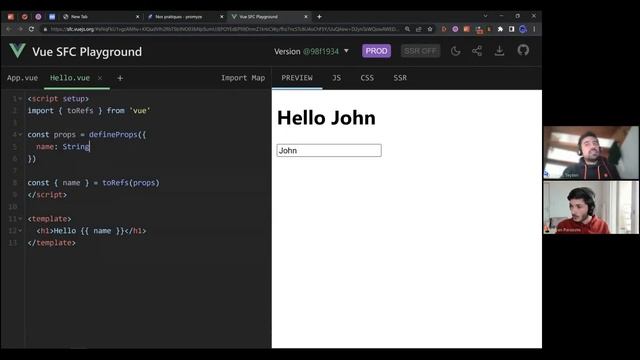Viewport: 640px width, 360px height.
Task: Open the browser profile avatar
Action: point(523,29)
